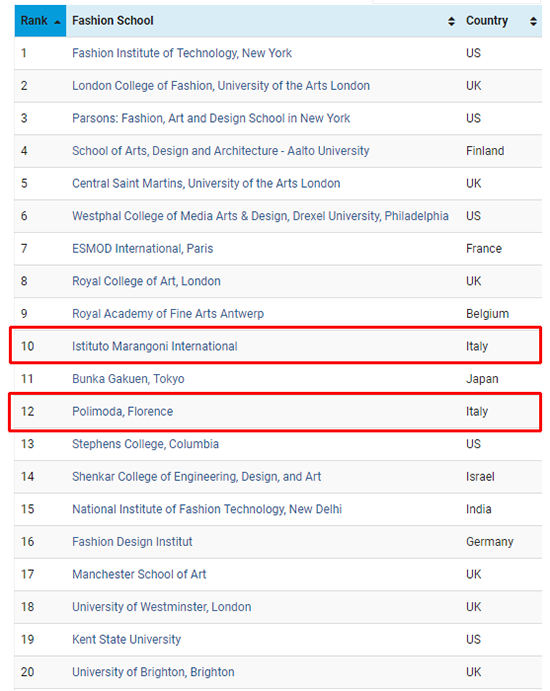Open London College of Fashion link
Screen dimensions: 550x691
221,85
